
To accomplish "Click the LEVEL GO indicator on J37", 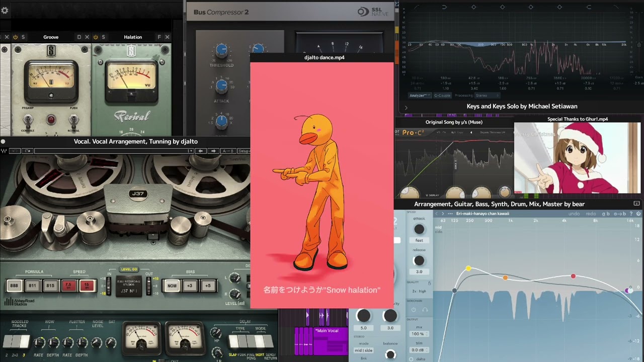I will point(129,269).
